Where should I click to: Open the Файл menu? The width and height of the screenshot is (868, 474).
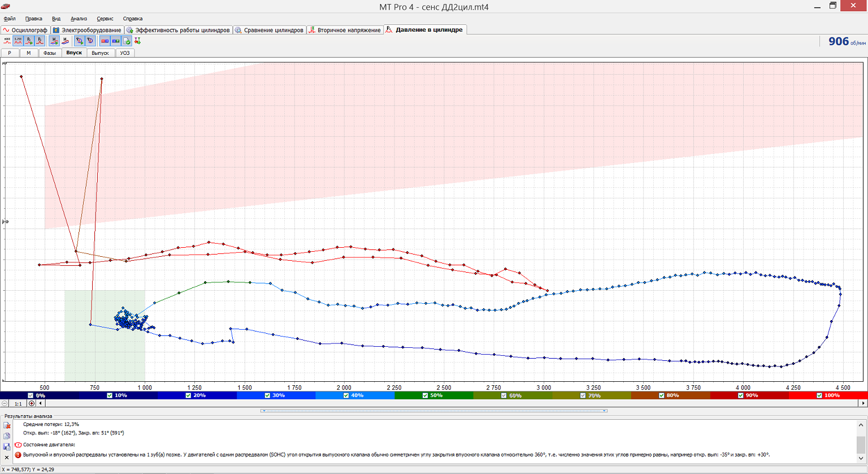[x=10, y=19]
